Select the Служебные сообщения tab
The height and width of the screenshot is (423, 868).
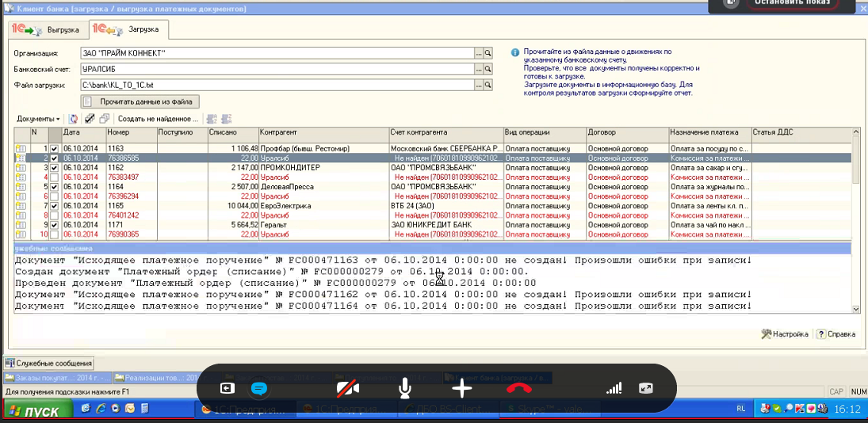tap(49, 364)
